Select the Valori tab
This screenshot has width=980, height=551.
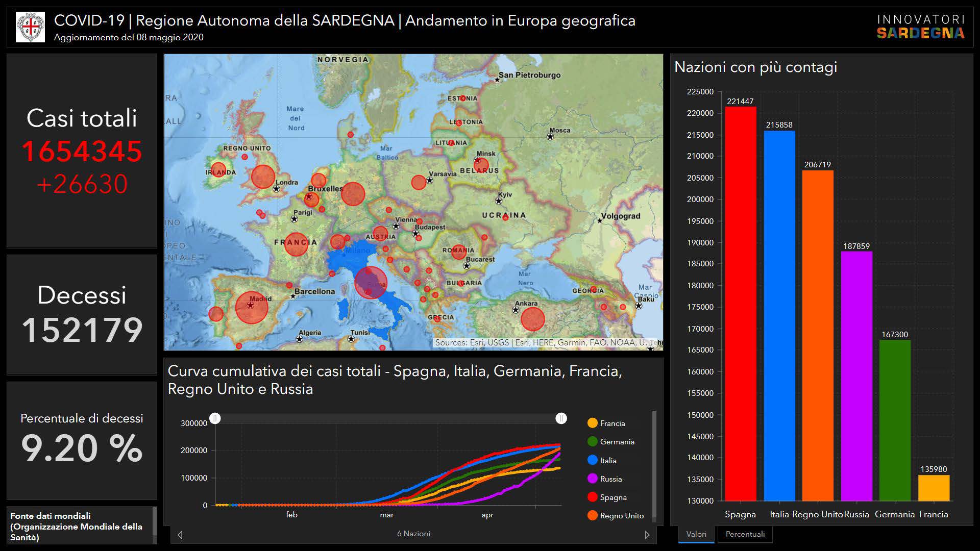tap(696, 534)
